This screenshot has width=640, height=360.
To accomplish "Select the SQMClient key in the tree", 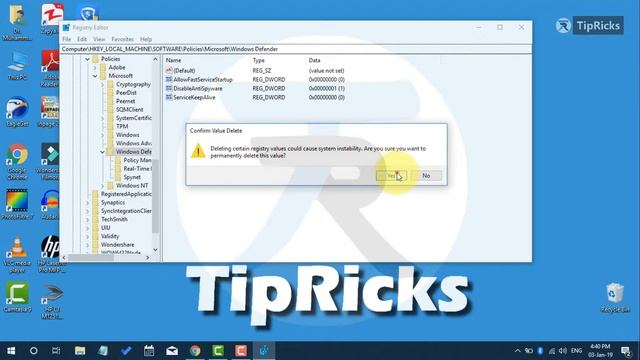I will click(129, 110).
